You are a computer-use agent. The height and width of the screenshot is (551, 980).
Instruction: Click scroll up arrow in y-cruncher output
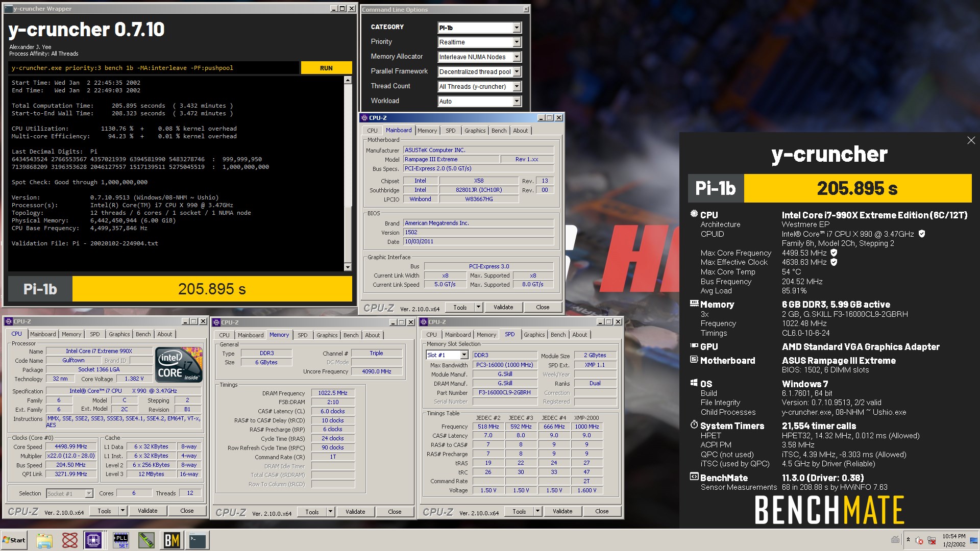tap(348, 80)
